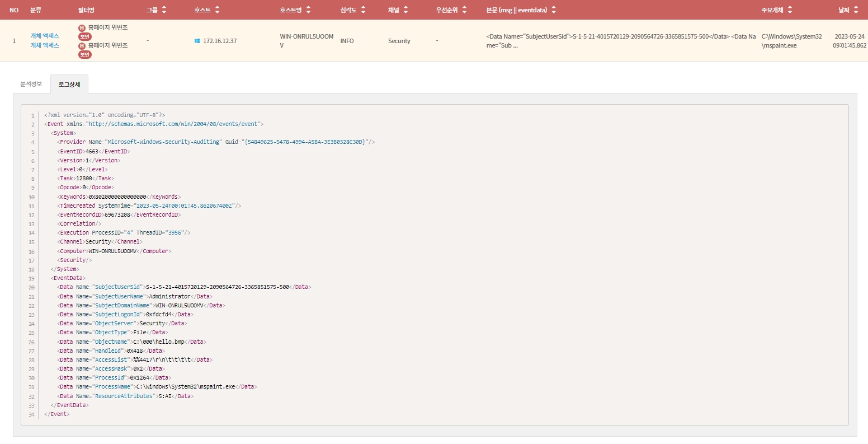The image size is (868, 444).
Task: Sort by the 그룹 column arrows
Action: pyautogui.click(x=164, y=10)
